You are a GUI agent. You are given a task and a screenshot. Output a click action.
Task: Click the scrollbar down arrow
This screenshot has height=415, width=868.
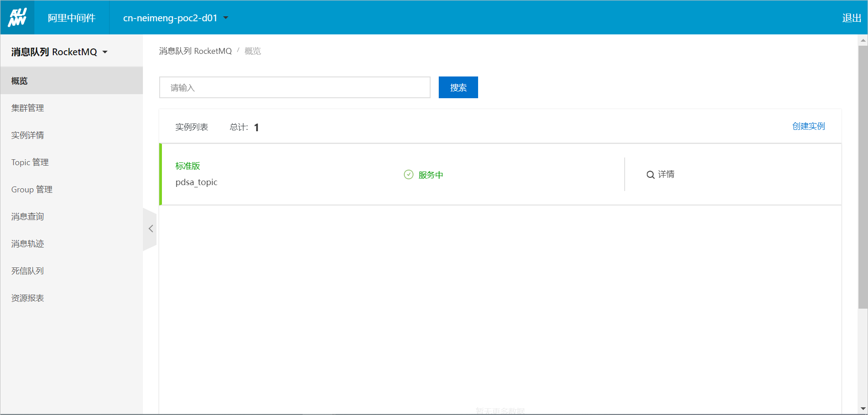[x=863, y=409]
